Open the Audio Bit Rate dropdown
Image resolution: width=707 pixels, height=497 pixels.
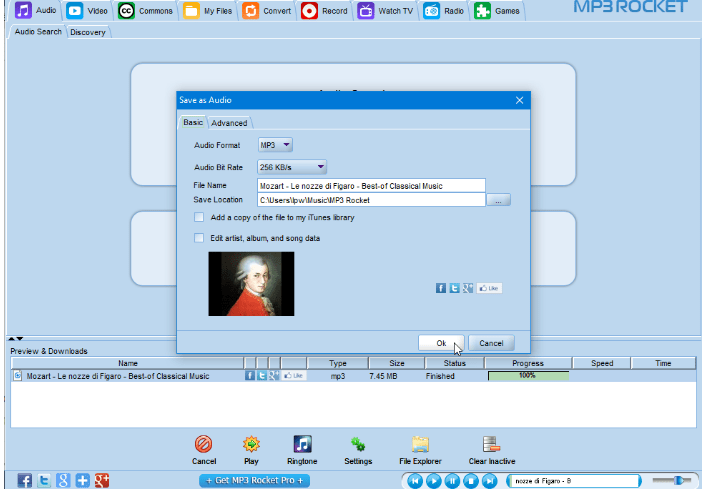point(292,167)
